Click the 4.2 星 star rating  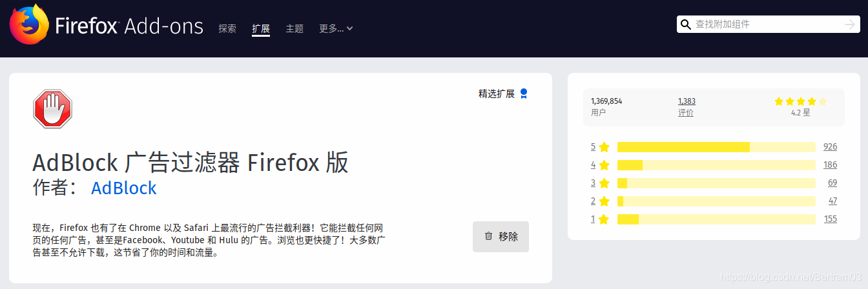pos(800,106)
